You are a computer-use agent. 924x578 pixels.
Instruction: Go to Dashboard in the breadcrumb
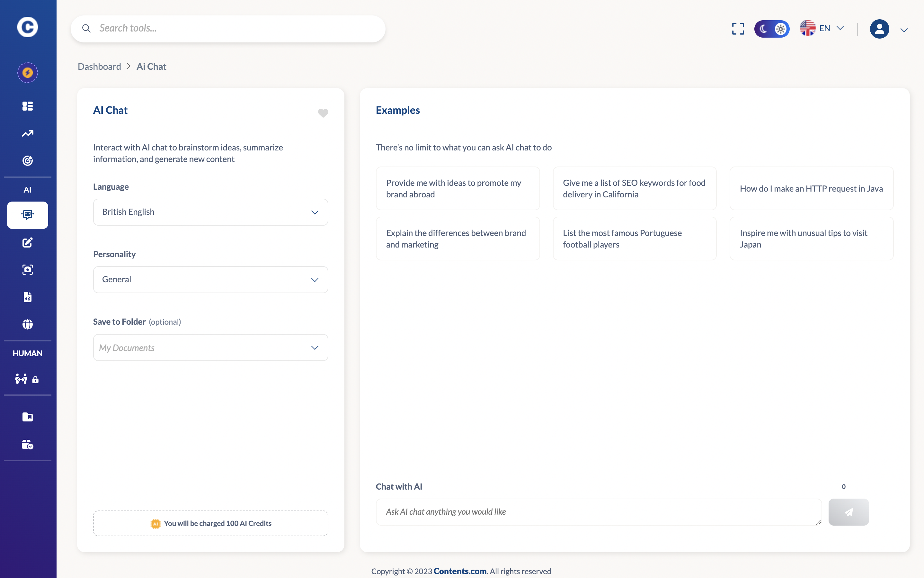click(99, 67)
